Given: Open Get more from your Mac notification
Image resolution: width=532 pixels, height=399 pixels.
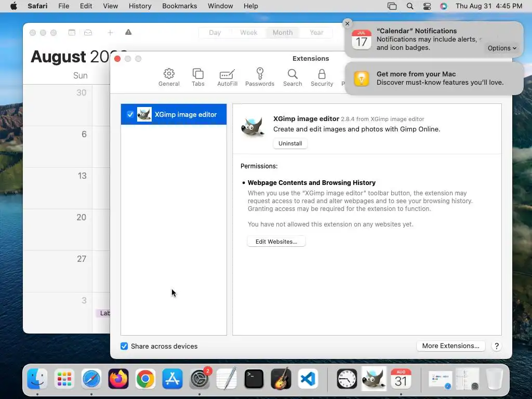Looking at the screenshot, I should [x=434, y=78].
